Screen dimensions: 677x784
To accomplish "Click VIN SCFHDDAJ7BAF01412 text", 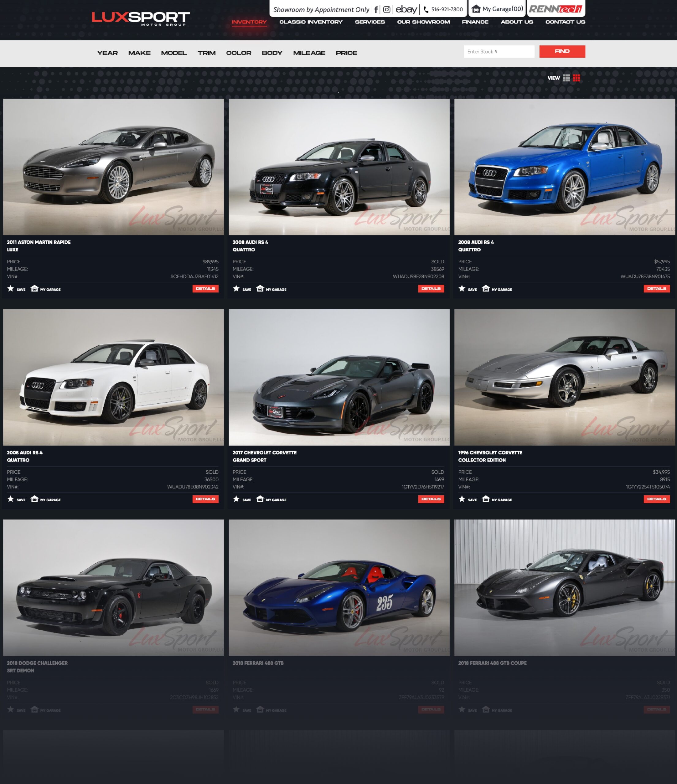I will 194,277.
